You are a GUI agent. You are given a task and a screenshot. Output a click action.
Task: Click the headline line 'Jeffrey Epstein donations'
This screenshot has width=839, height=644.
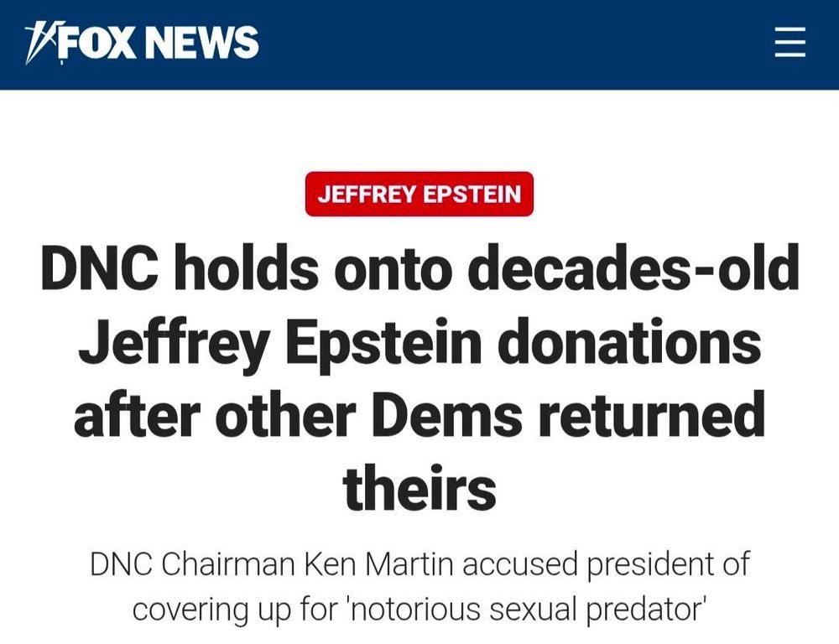pyautogui.click(x=419, y=342)
